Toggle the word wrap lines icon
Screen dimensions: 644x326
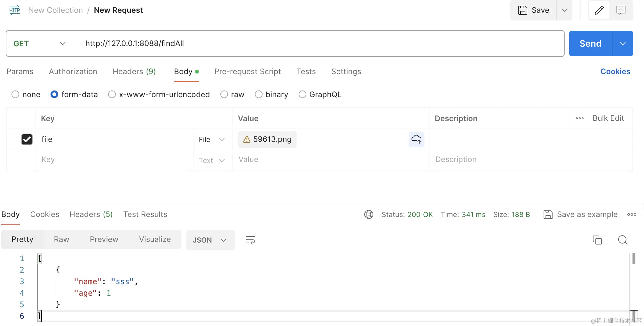[250, 240]
